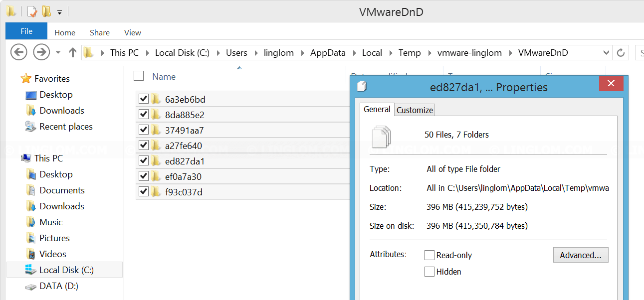The width and height of the screenshot is (644, 300).
Task: Open the recent locations dropdown arrow
Action: pos(58,52)
